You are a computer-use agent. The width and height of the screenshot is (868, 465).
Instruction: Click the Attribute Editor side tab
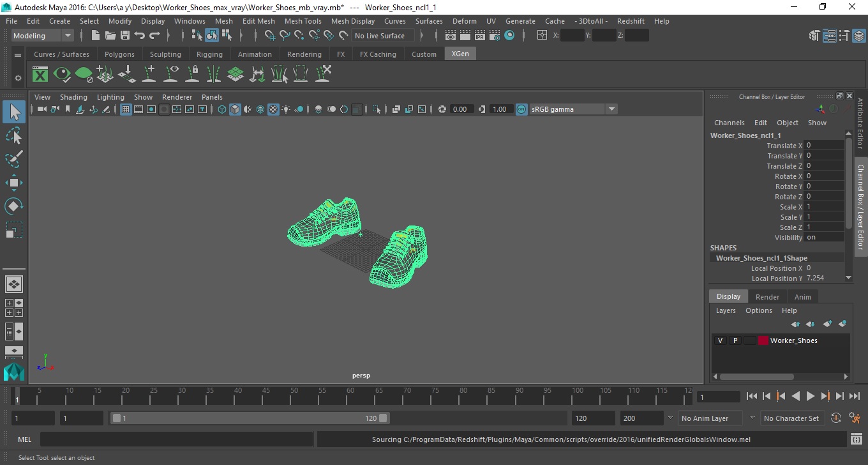point(860,123)
